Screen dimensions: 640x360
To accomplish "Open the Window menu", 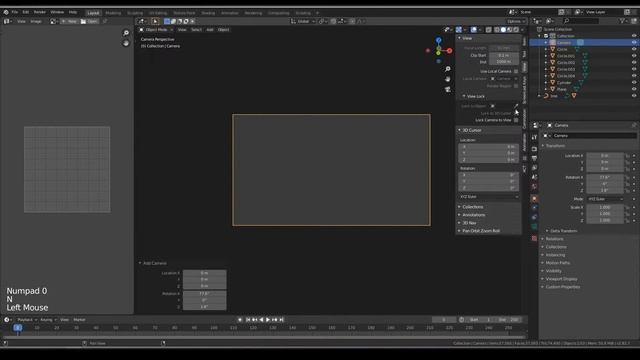I will point(57,12).
